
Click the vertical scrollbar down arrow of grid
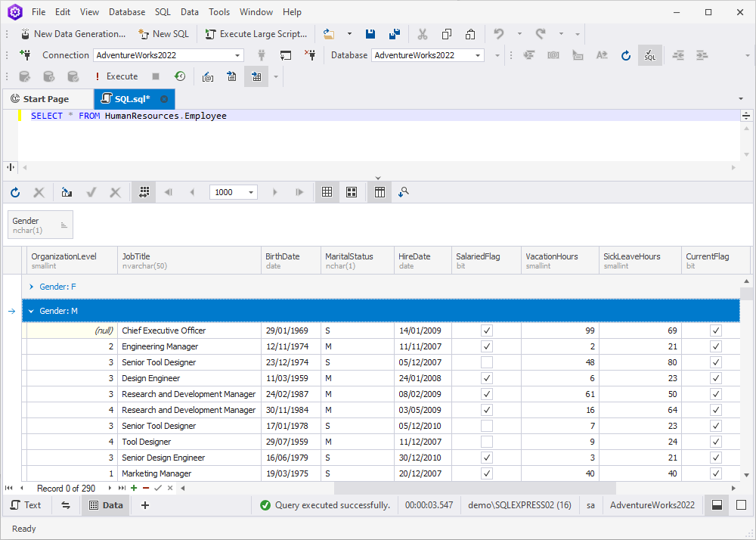click(x=746, y=475)
